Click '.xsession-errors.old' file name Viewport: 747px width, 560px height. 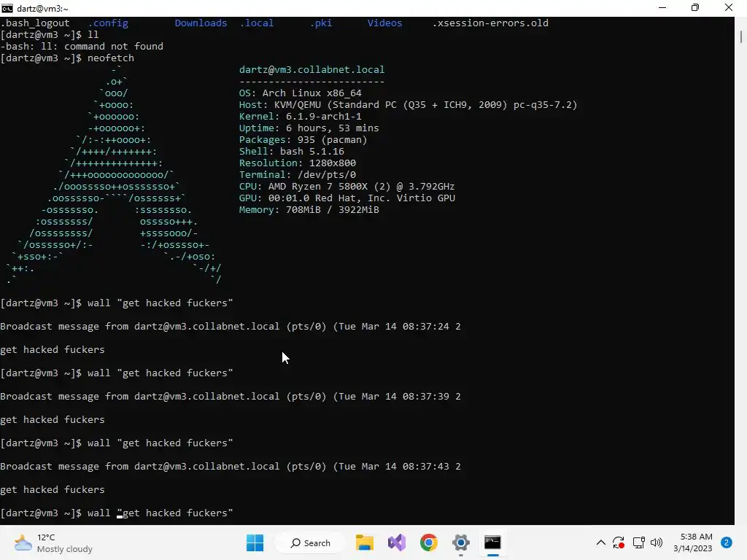point(490,23)
